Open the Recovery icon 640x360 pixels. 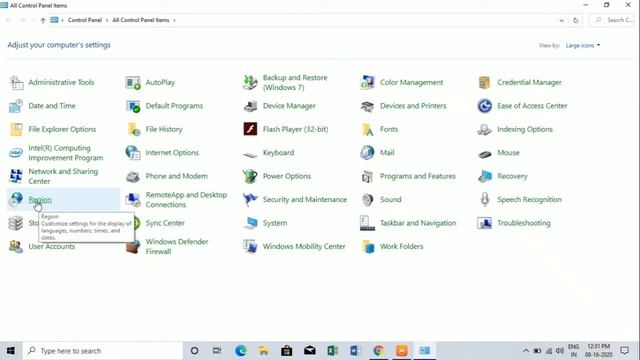[x=484, y=176]
